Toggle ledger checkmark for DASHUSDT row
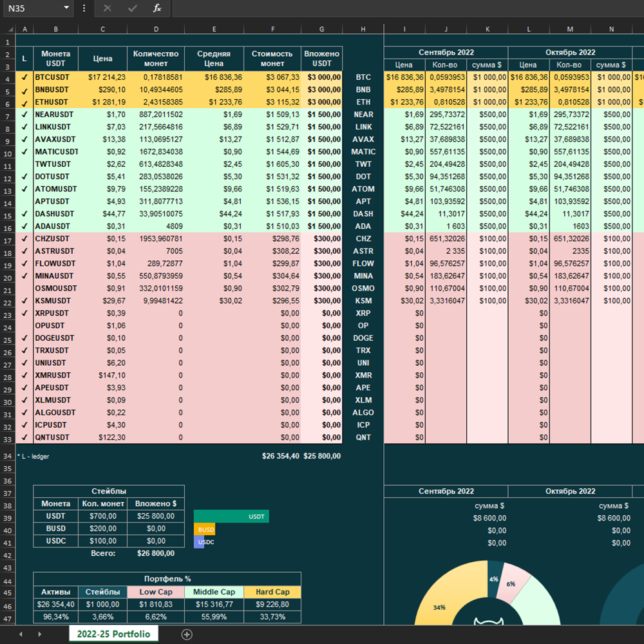This screenshot has height=644, width=644. click(24, 214)
